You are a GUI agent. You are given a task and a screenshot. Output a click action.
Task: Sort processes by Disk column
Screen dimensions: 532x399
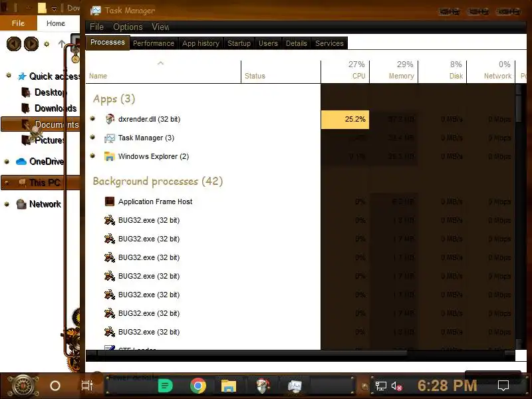442,72
